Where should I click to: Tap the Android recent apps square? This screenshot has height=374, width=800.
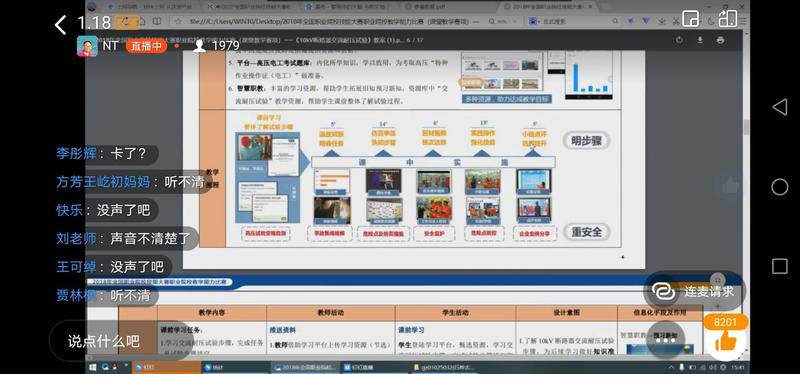click(780, 266)
